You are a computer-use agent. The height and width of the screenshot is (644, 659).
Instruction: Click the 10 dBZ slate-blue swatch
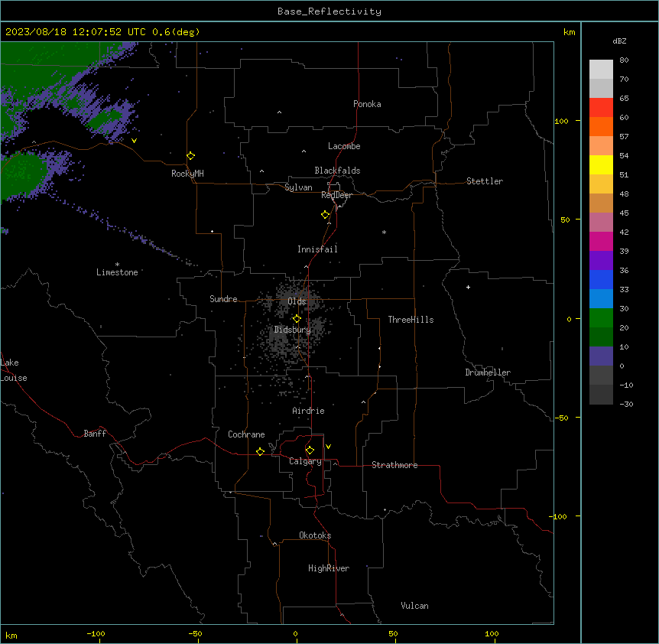pos(601,356)
